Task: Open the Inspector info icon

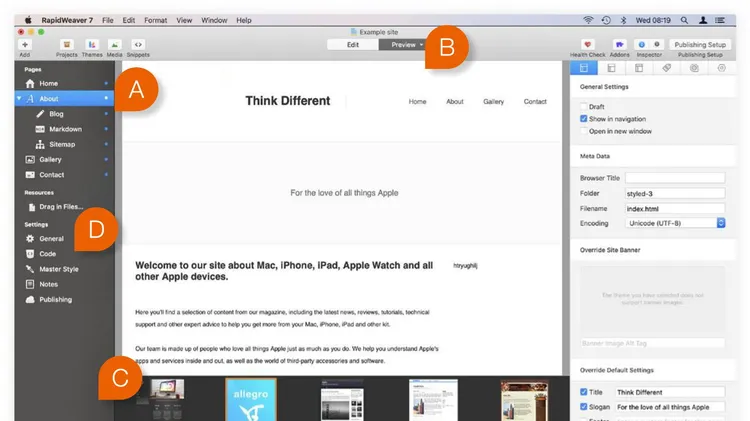Action: pos(641,44)
